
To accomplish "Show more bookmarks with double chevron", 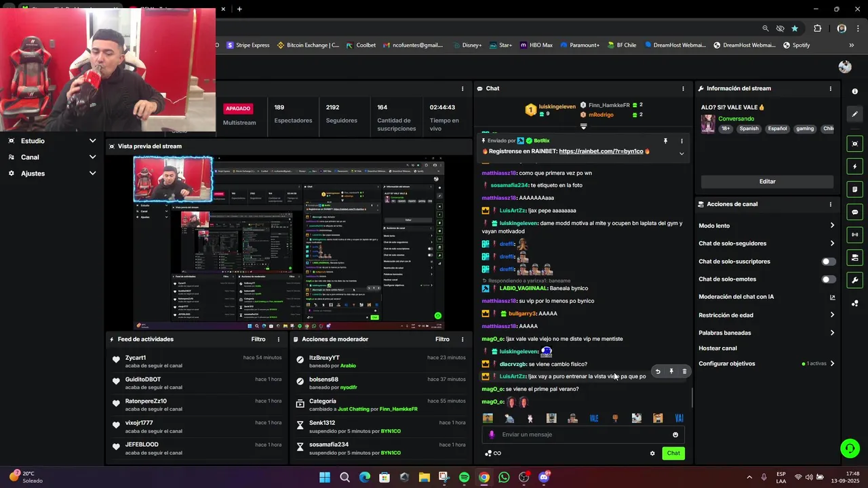I will [852, 45].
